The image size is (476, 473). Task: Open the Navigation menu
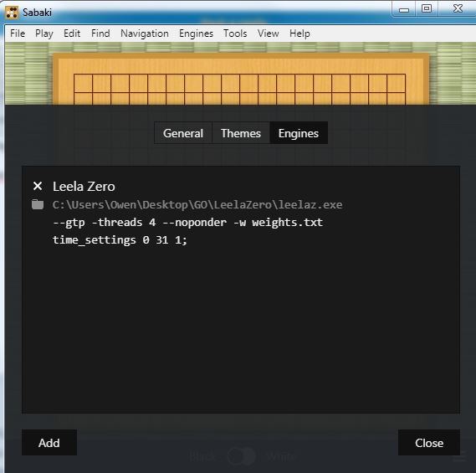tap(145, 33)
